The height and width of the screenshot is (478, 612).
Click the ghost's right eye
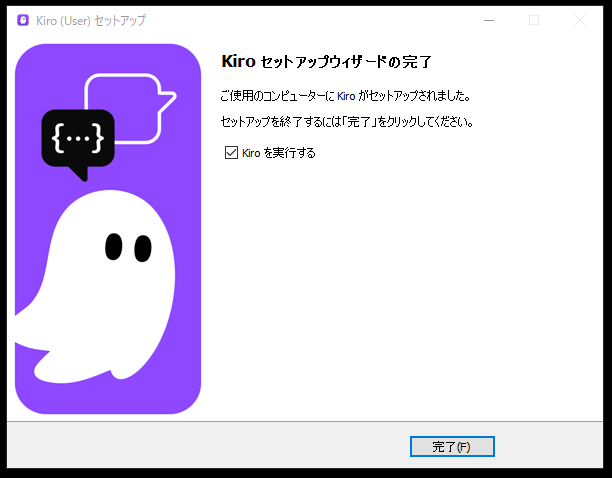click(142, 245)
